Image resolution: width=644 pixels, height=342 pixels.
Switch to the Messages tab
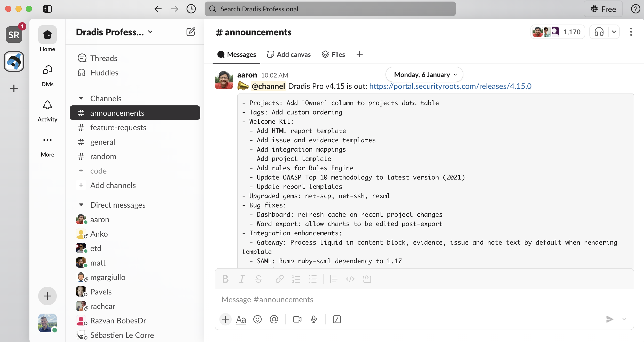pos(236,54)
